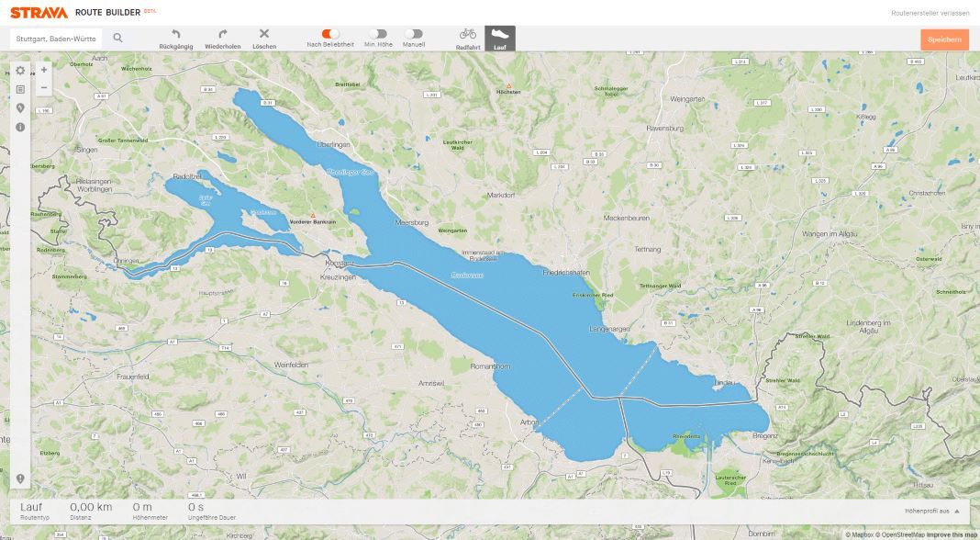
Task: Click Arbon label on the map
Action: click(529, 422)
